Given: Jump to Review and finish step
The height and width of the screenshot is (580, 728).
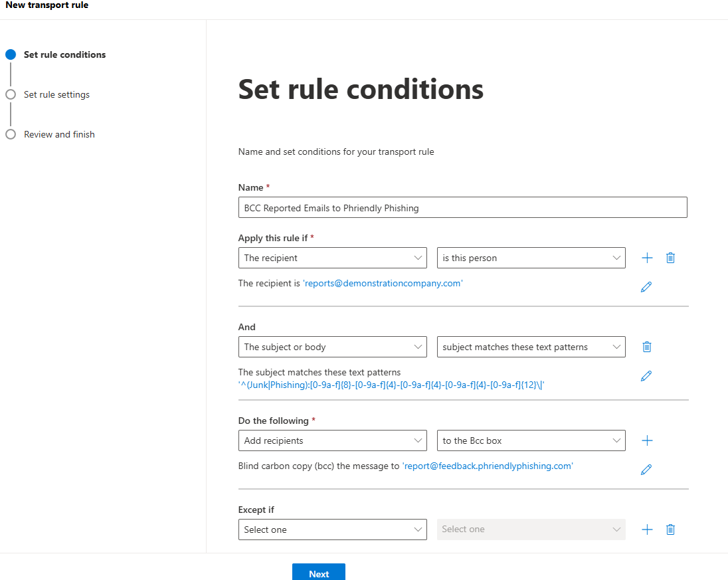Looking at the screenshot, I should [x=59, y=134].
